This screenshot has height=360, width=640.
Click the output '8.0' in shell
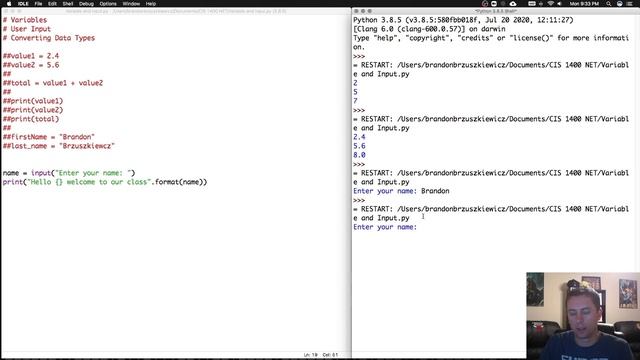(x=359, y=155)
